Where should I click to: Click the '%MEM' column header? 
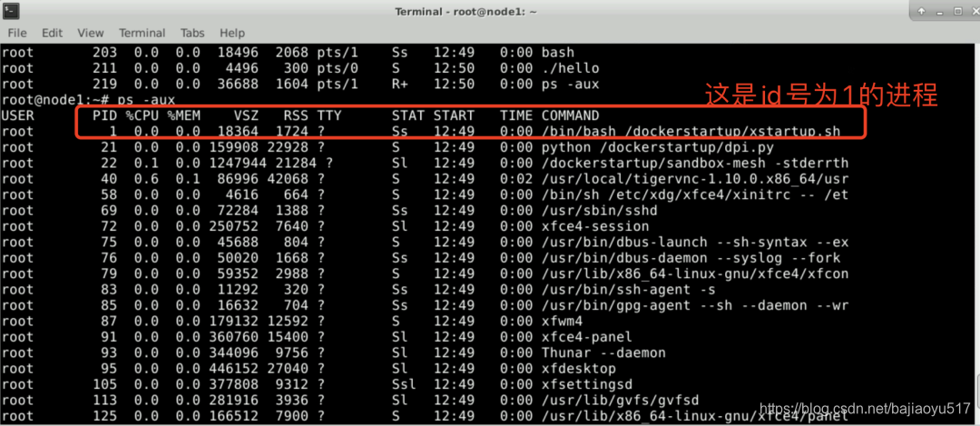point(183,115)
